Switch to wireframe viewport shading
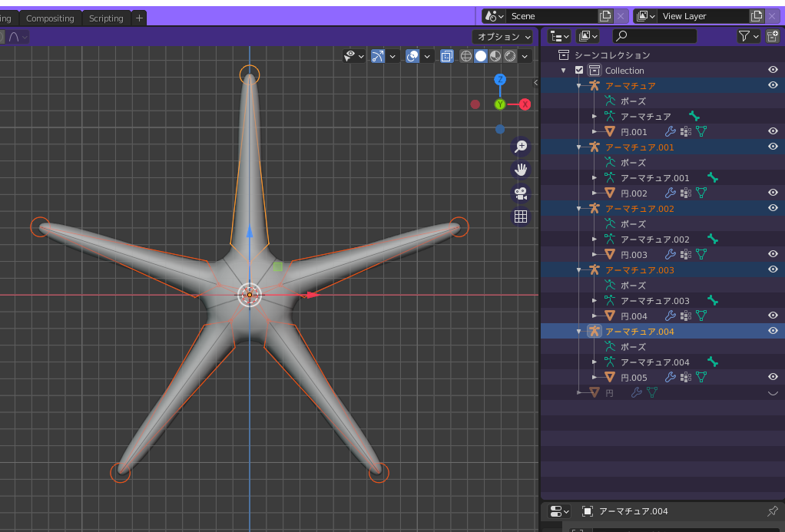 click(465, 55)
